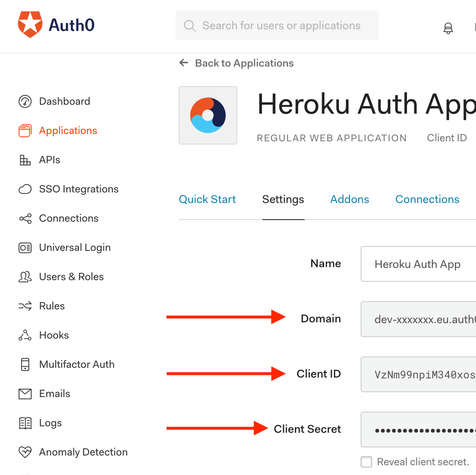Open the notifications bell

[x=448, y=28]
